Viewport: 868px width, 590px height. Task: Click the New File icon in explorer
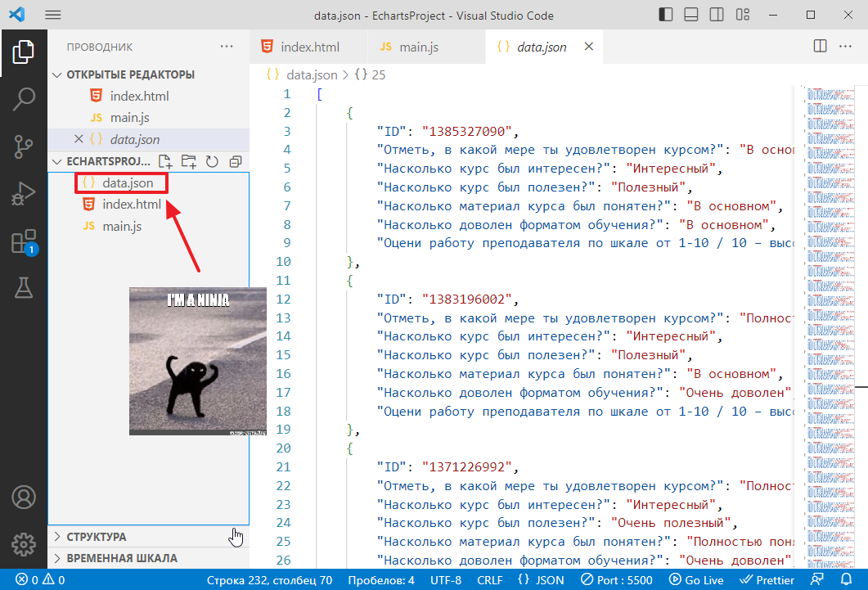point(165,161)
